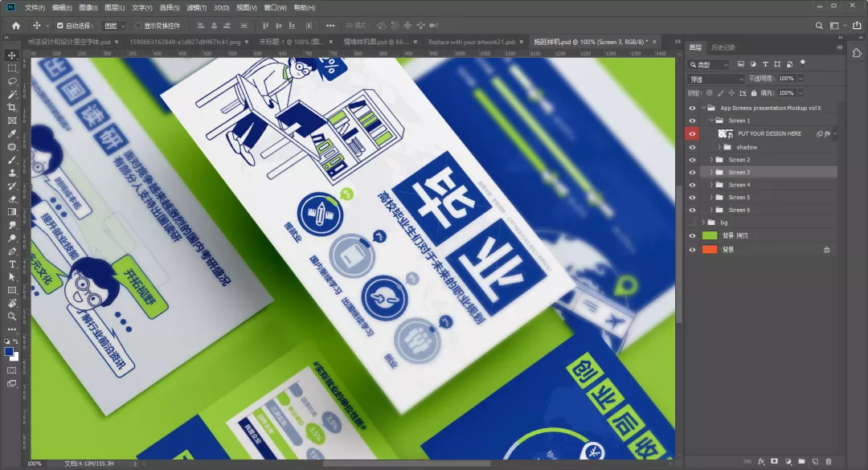
Task: Toggle visibility of PUT YOUR DESIGN HERE layer
Action: pyautogui.click(x=692, y=133)
